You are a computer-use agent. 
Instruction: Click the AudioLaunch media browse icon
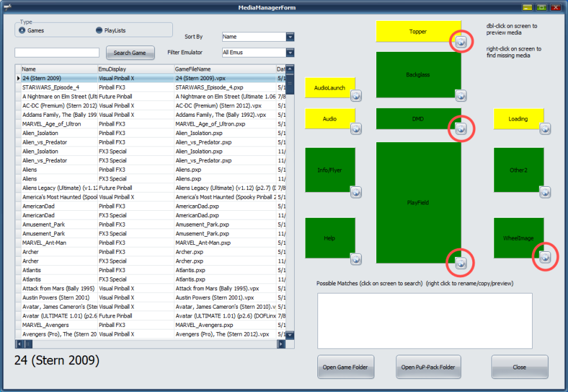[356, 96]
